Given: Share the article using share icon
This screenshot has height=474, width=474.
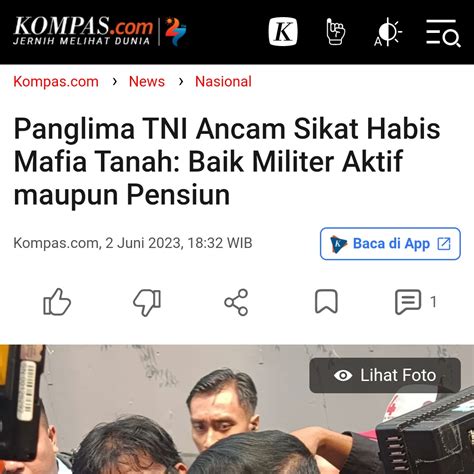Looking at the screenshot, I should tap(236, 302).
